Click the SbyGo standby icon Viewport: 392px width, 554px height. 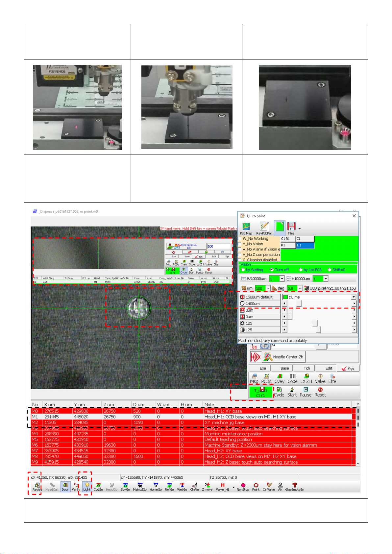pos(125,487)
